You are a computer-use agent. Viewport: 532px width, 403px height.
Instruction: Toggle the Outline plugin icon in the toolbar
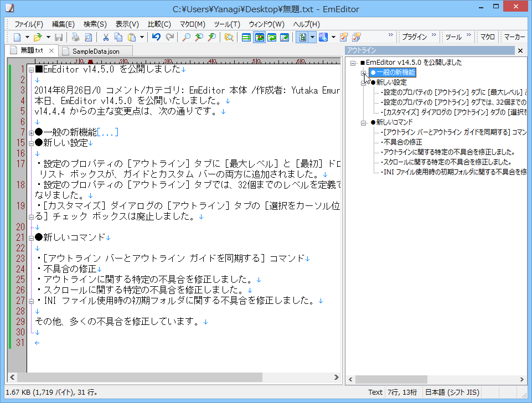pyautogui.click(x=302, y=37)
